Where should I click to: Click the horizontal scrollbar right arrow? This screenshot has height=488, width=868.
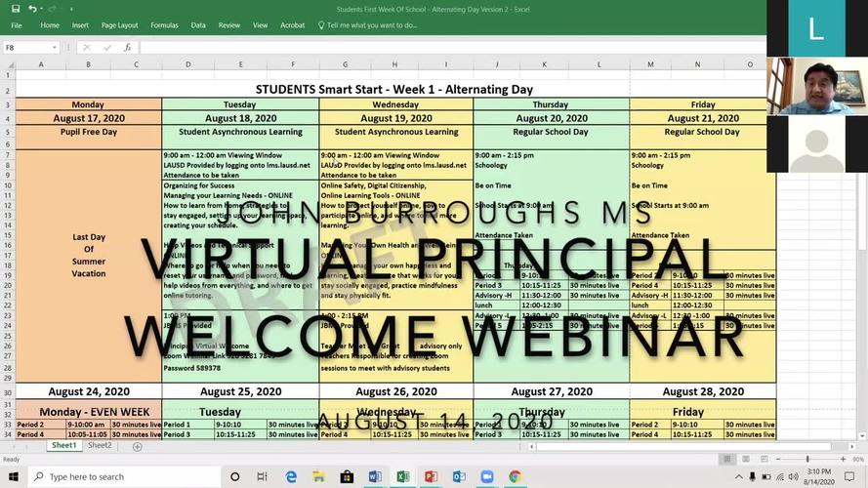click(852, 446)
